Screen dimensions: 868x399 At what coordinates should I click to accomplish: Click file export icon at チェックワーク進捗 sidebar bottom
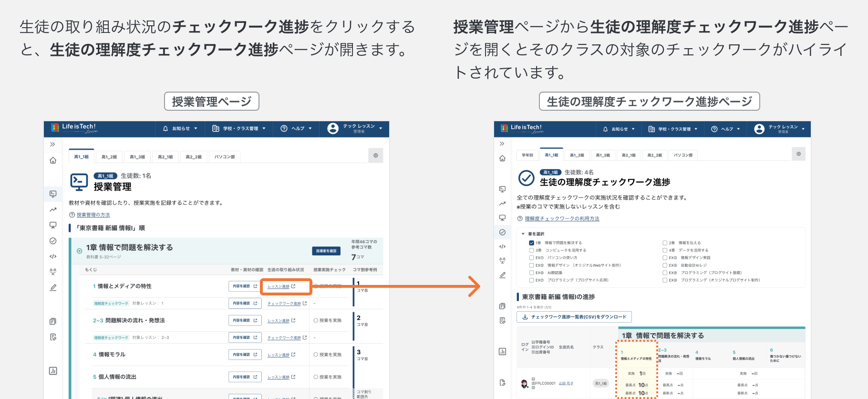[x=502, y=383]
